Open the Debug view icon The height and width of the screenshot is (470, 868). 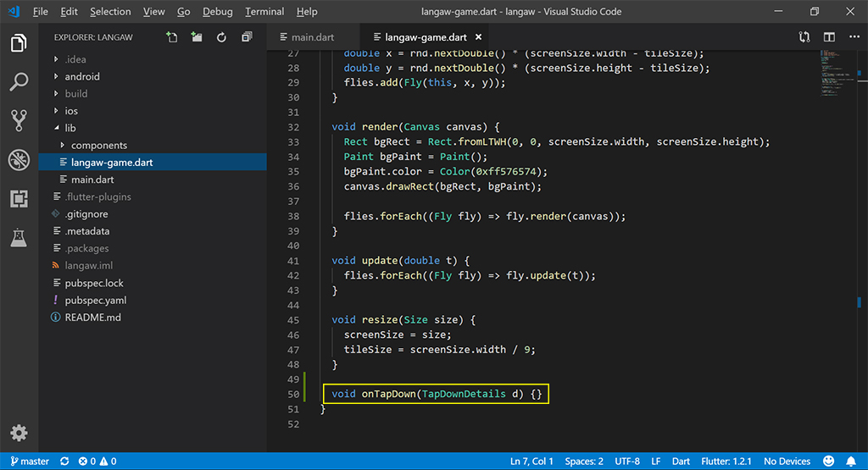(x=19, y=160)
